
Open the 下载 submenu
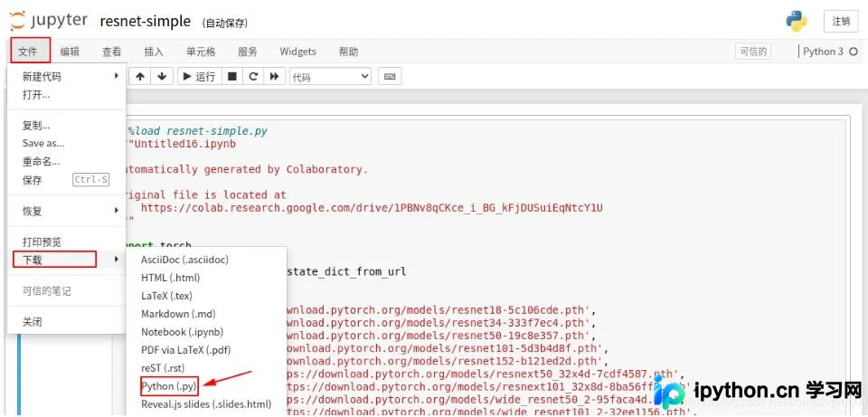pos(66,260)
